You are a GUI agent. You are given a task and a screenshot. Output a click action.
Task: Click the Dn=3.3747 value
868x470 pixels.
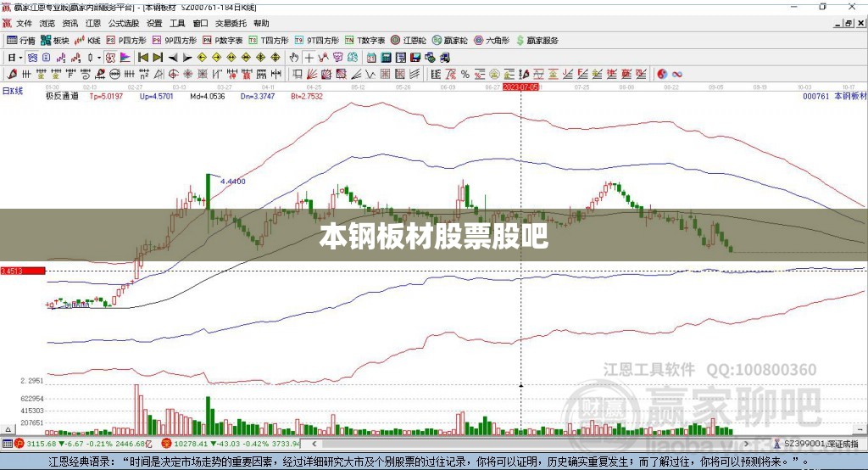pyautogui.click(x=258, y=97)
